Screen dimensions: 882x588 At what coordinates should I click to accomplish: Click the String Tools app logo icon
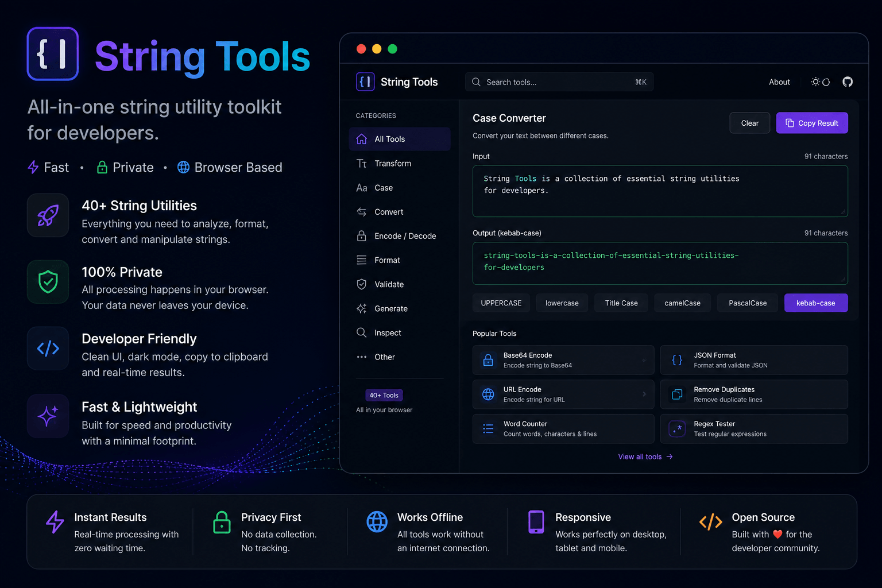pyautogui.click(x=365, y=82)
